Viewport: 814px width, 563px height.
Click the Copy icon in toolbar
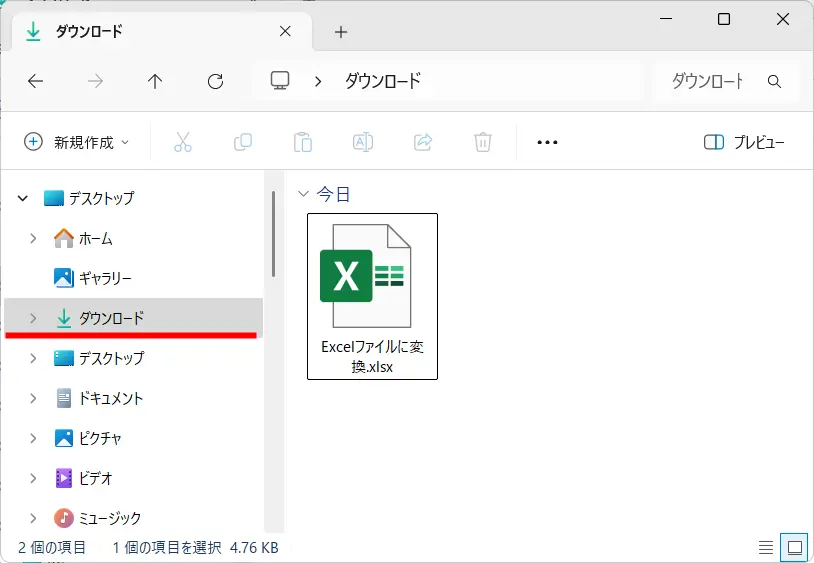click(x=242, y=142)
